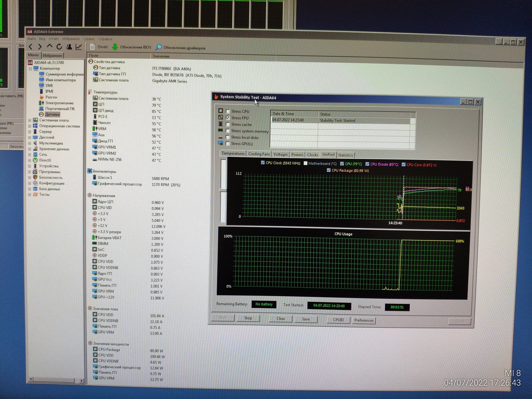This screenshot has height=399, width=532.
Task: Open the Отчёт report toolbar icon
Action: coord(92,47)
